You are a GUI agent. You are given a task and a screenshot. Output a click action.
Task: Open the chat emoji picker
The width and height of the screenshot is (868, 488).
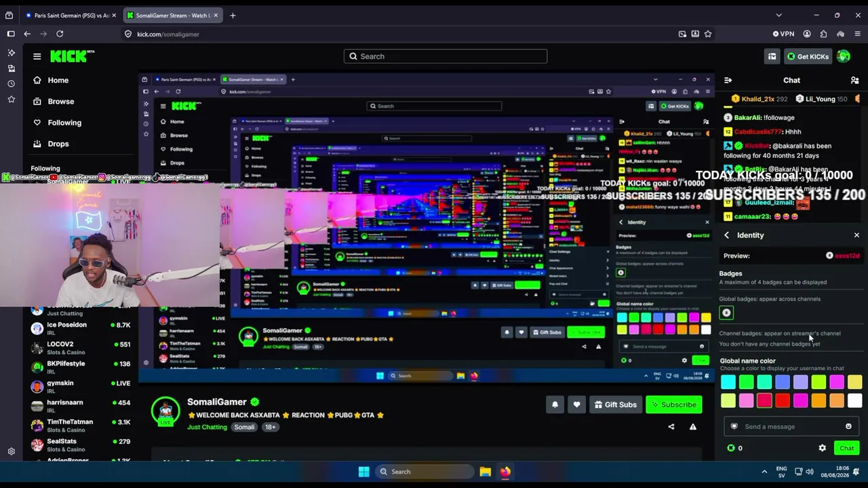[848, 426]
